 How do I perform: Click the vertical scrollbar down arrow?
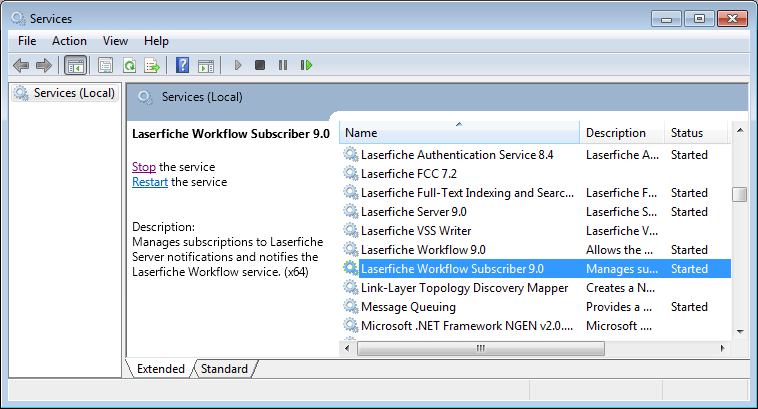click(740, 330)
